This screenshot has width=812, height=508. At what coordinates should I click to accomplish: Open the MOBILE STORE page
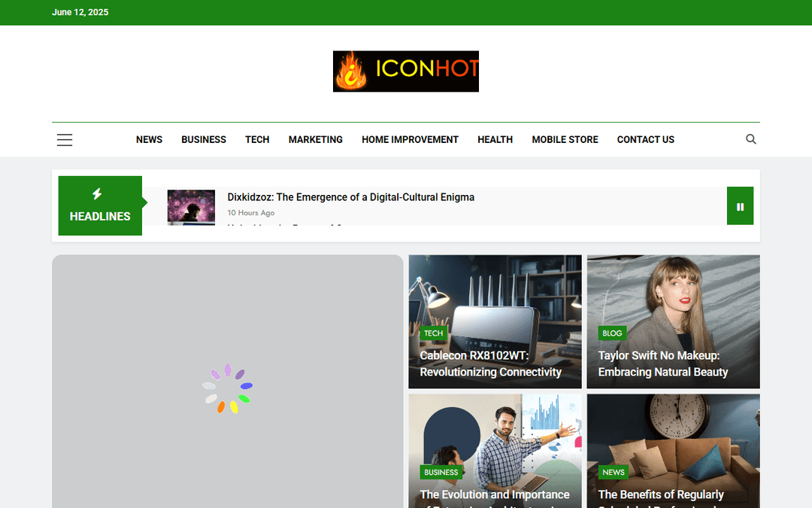[x=565, y=140]
